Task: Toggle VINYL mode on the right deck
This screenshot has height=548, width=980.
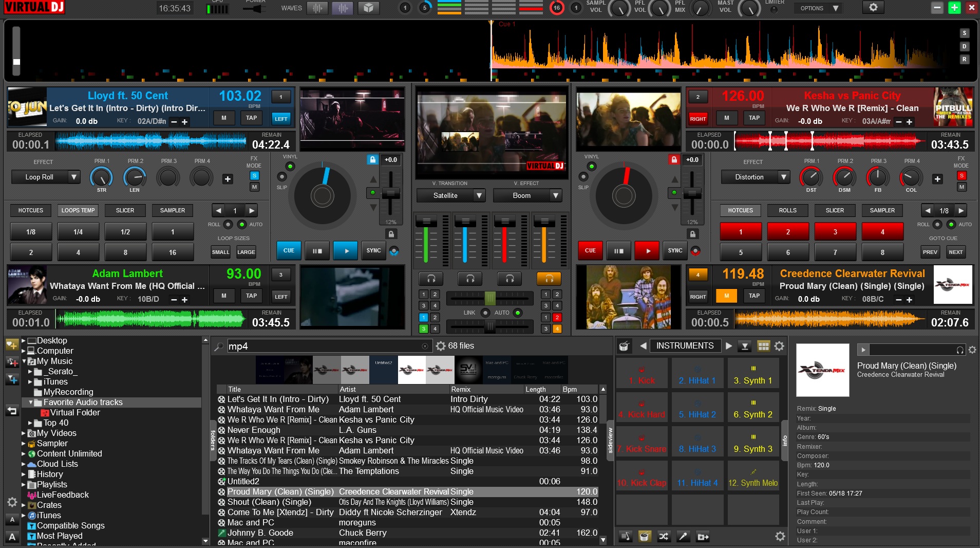Action: coord(592,166)
